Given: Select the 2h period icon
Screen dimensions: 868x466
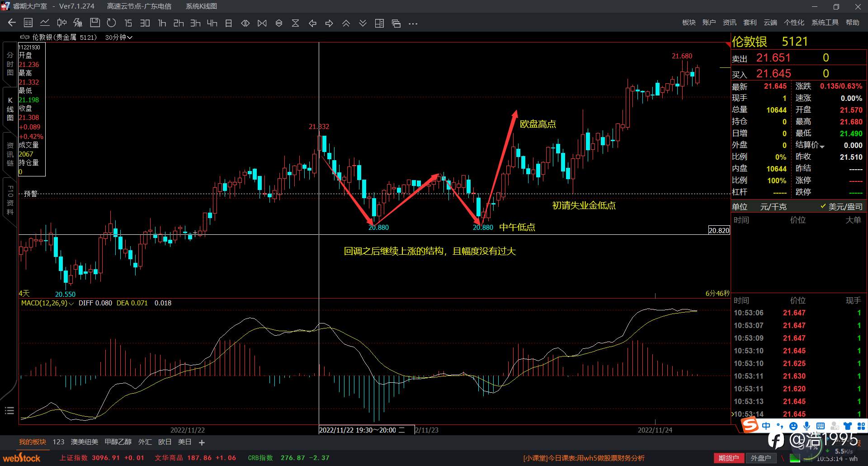Looking at the screenshot, I should (x=179, y=23).
